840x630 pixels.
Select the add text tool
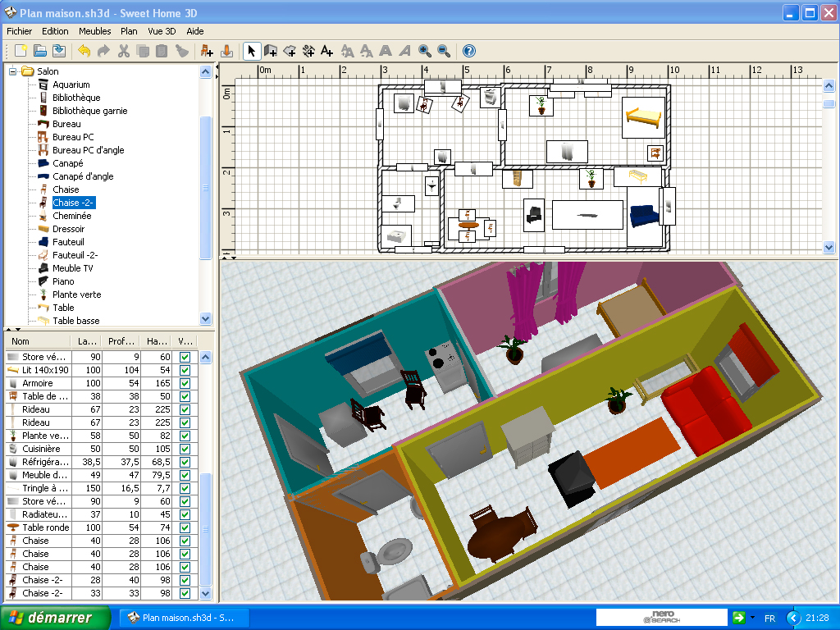point(326,51)
